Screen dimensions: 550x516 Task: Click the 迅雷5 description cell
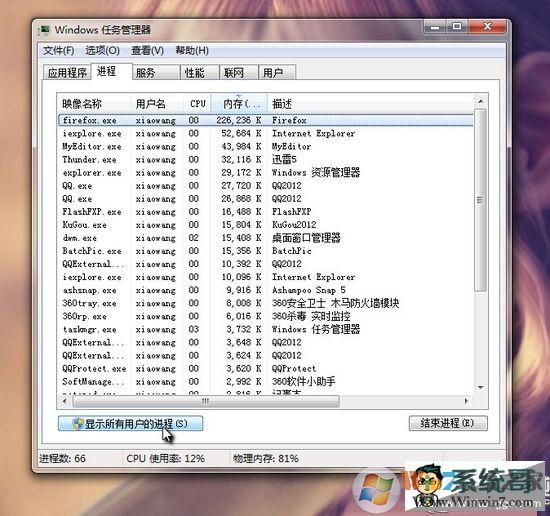pyautogui.click(x=284, y=160)
